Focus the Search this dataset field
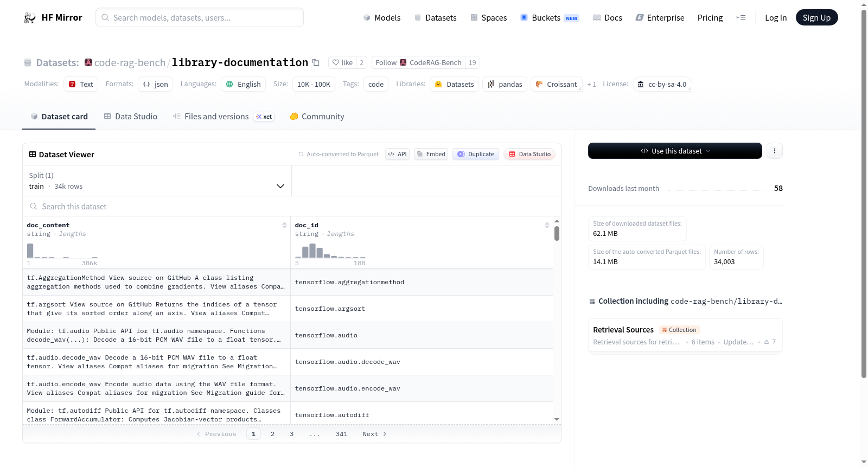Screen dimensions: 868x467 tap(292, 207)
